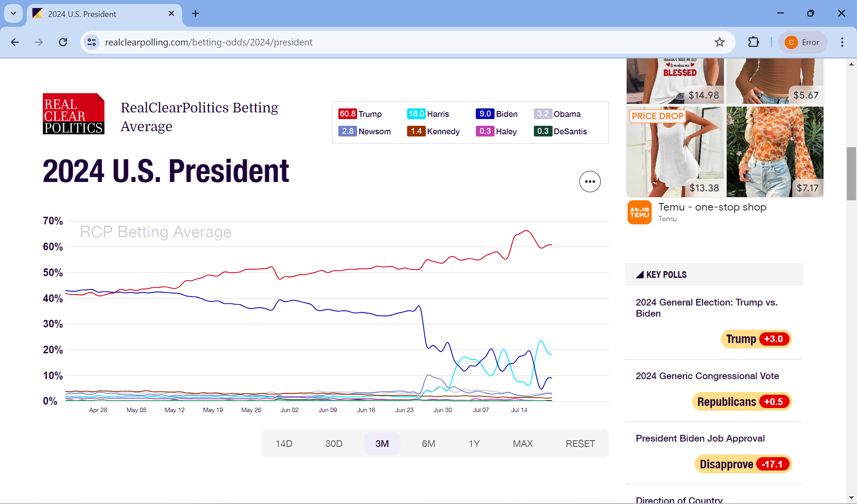
Task: Bookmark this page with the star
Action: pyautogui.click(x=720, y=42)
